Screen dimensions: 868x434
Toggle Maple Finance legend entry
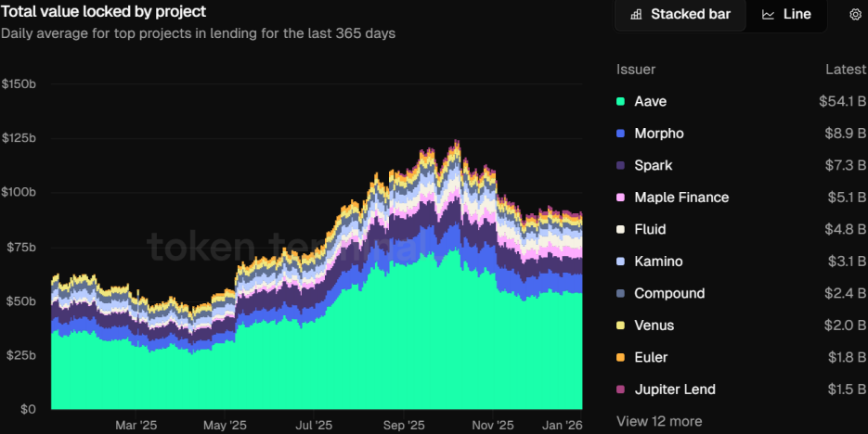tap(680, 198)
